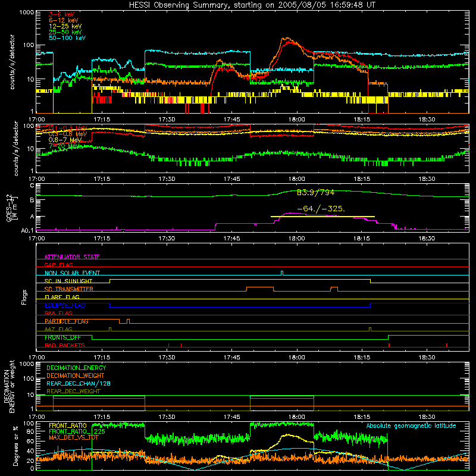Click the 18:00 tick below the top count-rate panel
The height and width of the screenshot is (476, 476).
pos(296,120)
